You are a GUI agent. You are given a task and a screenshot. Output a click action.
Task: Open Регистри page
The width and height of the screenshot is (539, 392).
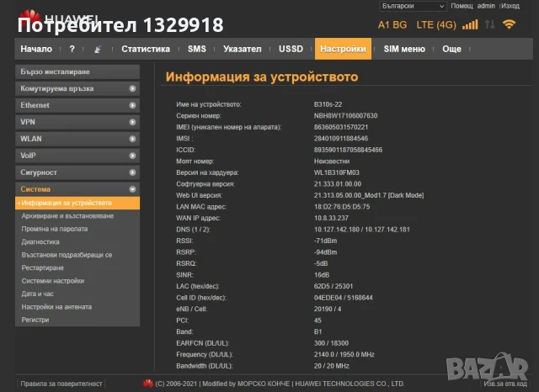35,320
